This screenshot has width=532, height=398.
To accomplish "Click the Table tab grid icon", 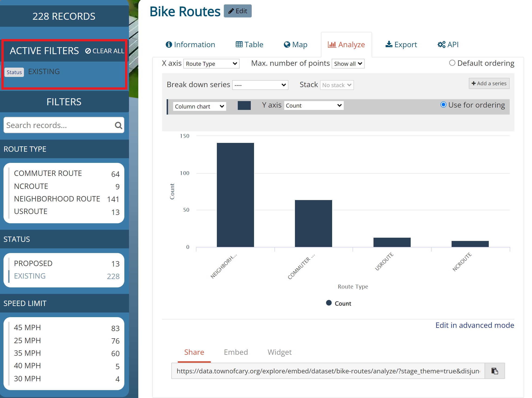I will pyautogui.click(x=239, y=44).
